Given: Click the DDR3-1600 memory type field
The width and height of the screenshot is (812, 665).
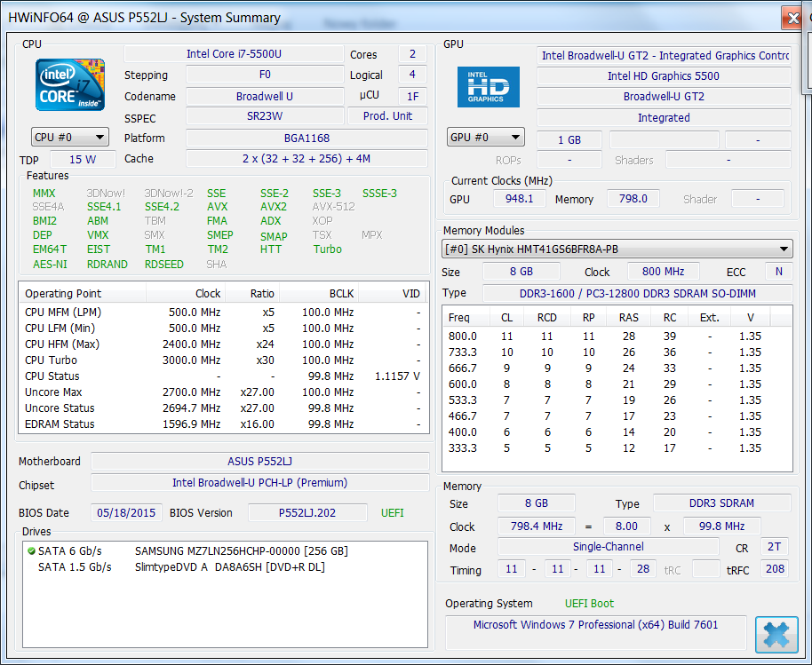Looking at the screenshot, I should (x=638, y=293).
